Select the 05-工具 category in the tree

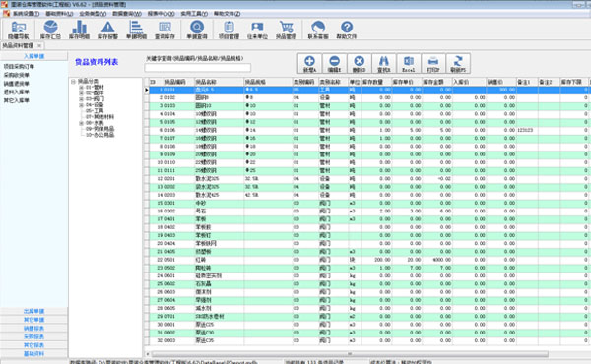point(95,110)
